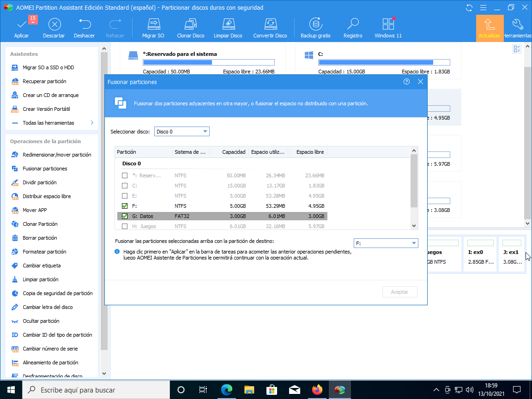Image resolution: width=532 pixels, height=399 pixels.
Task: Click Borrar partición trash icon
Action: click(x=15, y=238)
